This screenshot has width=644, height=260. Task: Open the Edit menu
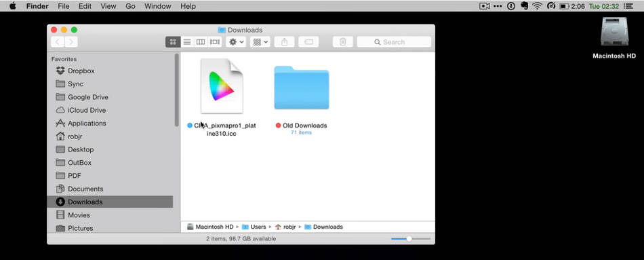click(85, 6)
